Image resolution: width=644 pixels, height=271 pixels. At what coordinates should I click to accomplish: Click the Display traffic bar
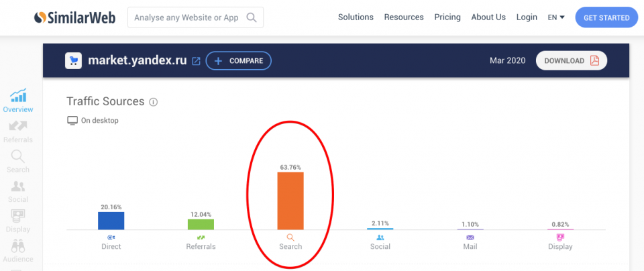[x=560, y=229]
